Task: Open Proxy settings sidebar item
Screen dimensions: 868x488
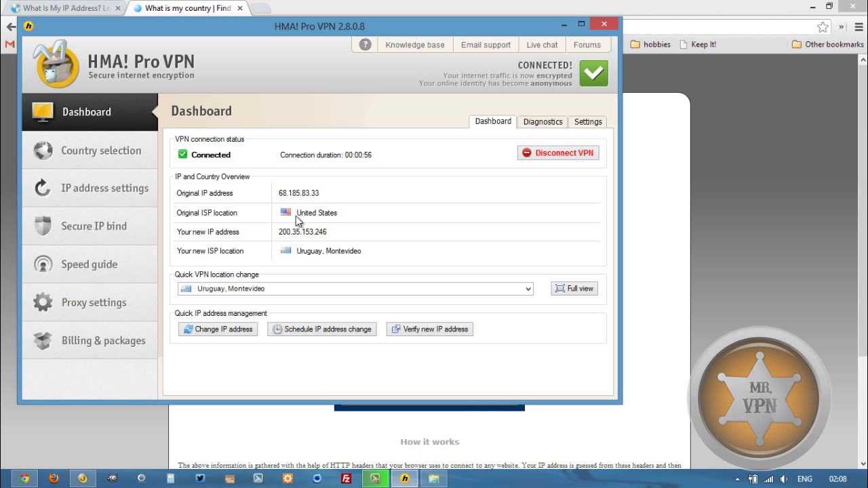Action: coord(90,302)
